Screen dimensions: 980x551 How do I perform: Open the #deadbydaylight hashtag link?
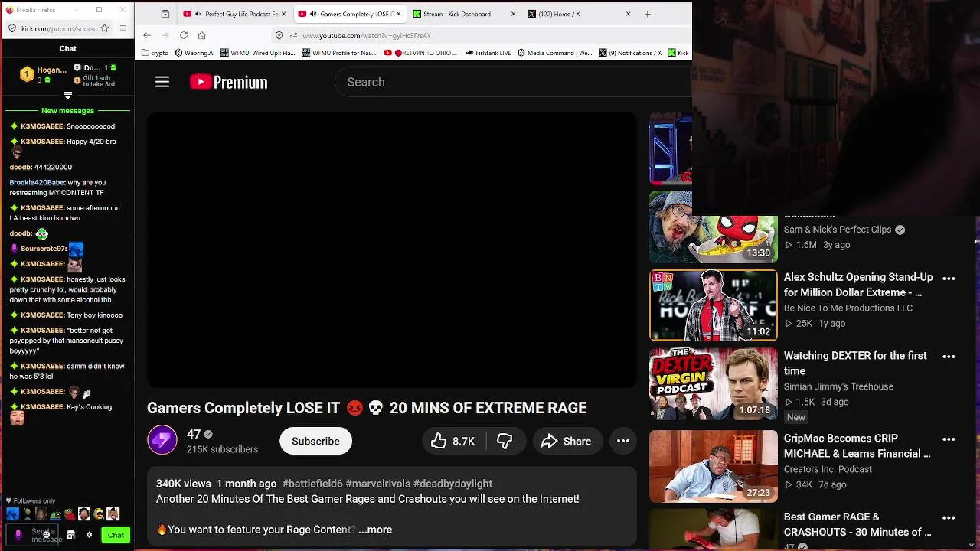pyautogui.click(x=452, y=484)
